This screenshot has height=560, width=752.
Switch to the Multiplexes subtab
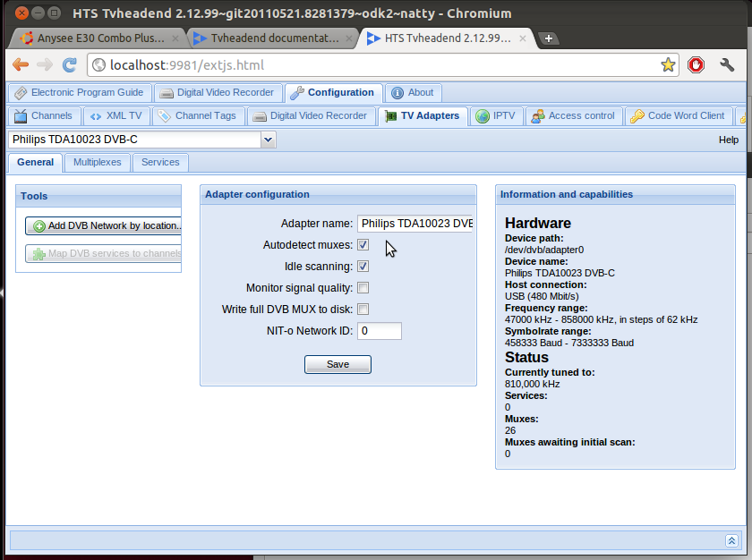coord(98,163)
